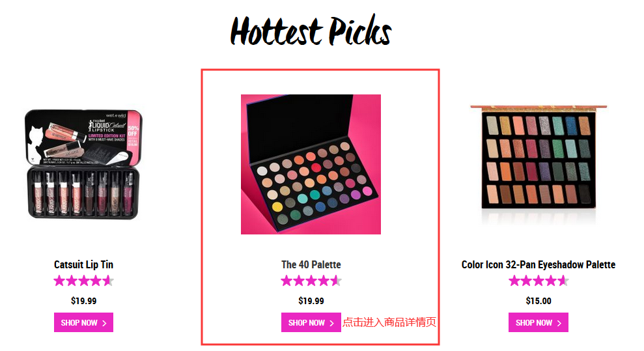Click arrow chevron on 40 Palette SHOP NOW button
Viewport: 644px width, 351px height.
[332, 324]
